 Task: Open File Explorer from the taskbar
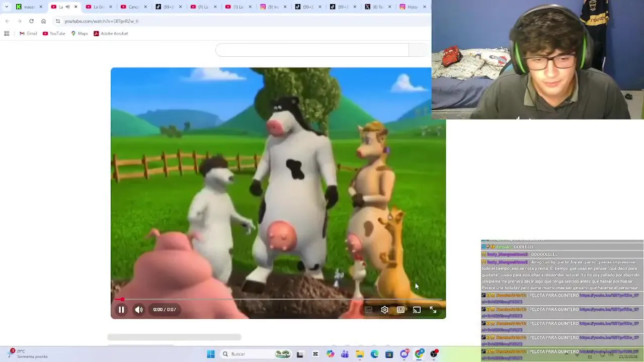coord(360,354)
